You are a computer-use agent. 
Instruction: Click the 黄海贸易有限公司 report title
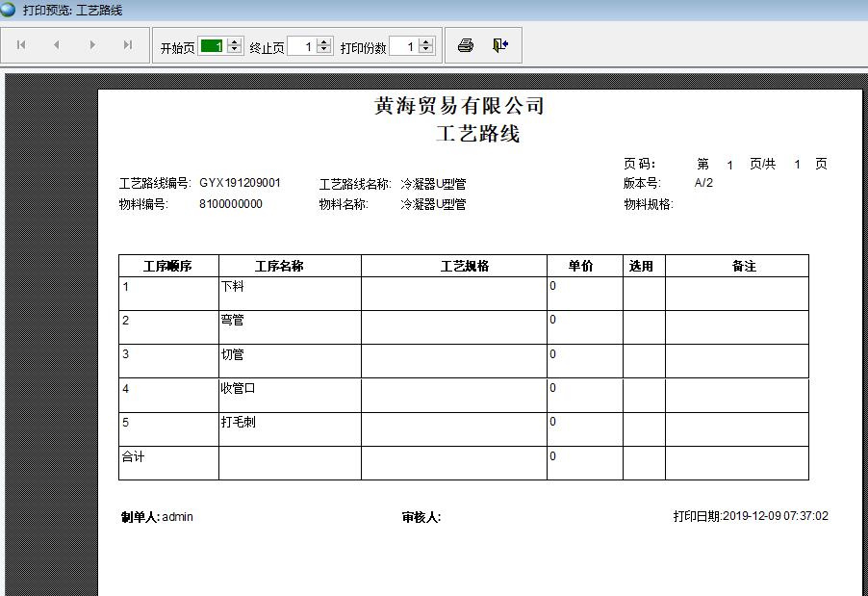(460, 107)
